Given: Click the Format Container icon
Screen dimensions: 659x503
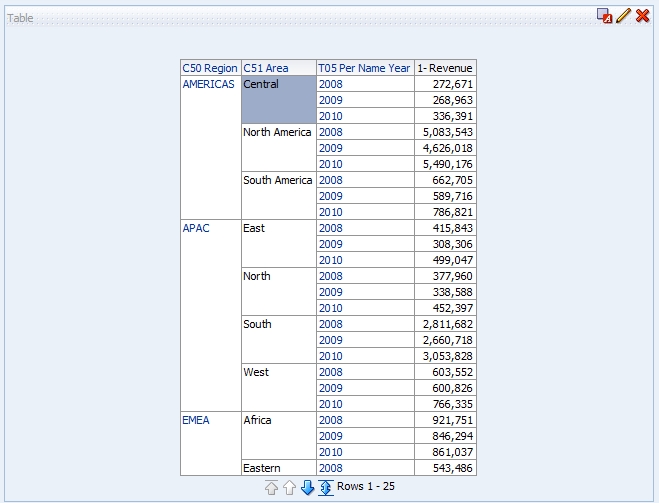Looking at the screenshot, I should point(604,16).
